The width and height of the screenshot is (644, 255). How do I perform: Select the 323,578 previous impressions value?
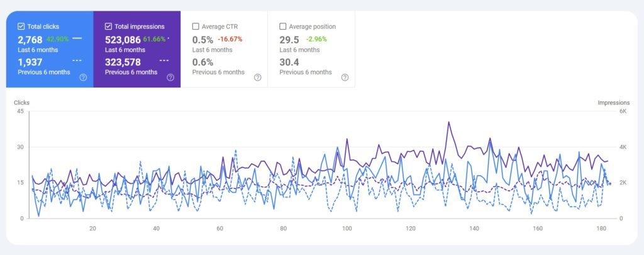[123, 62]
